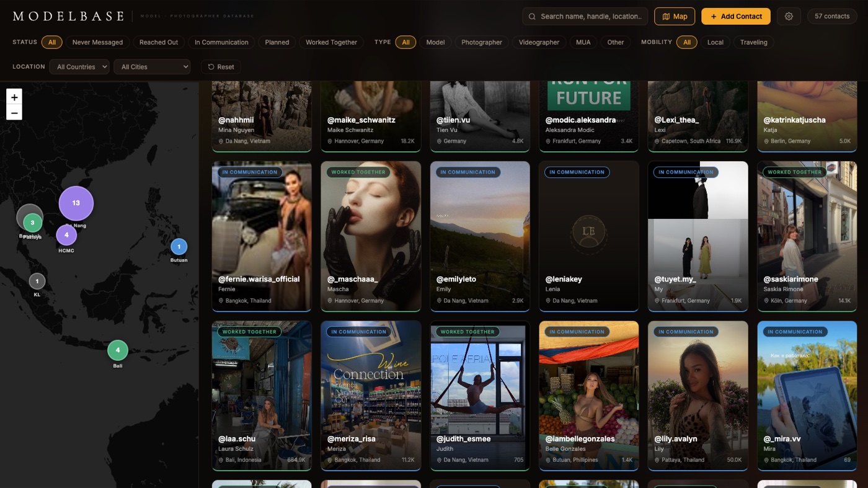Open the @iambellegonzales contact card

tap(589, 396)
